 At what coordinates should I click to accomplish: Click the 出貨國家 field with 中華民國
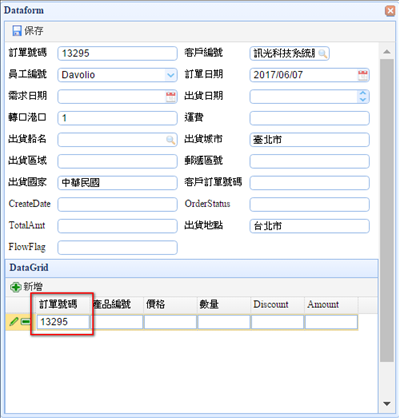pos(117,183)
